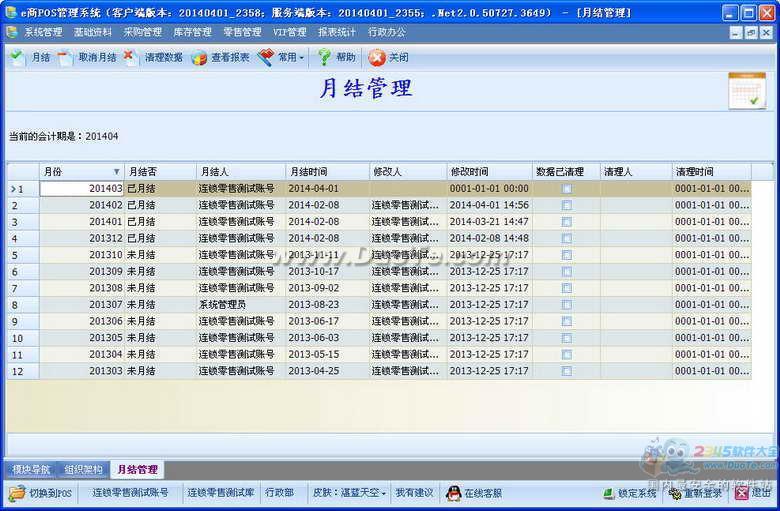Click the 我有建议 link
780x511 pixels.
click(x=414, y=493)
